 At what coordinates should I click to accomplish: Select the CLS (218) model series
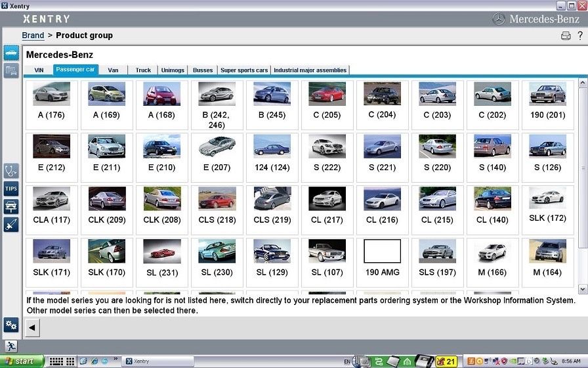pos(217,210)
